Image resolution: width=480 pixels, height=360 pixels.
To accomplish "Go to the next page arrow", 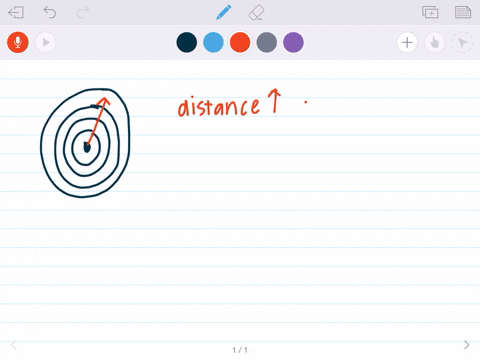I will pos(466,345).
